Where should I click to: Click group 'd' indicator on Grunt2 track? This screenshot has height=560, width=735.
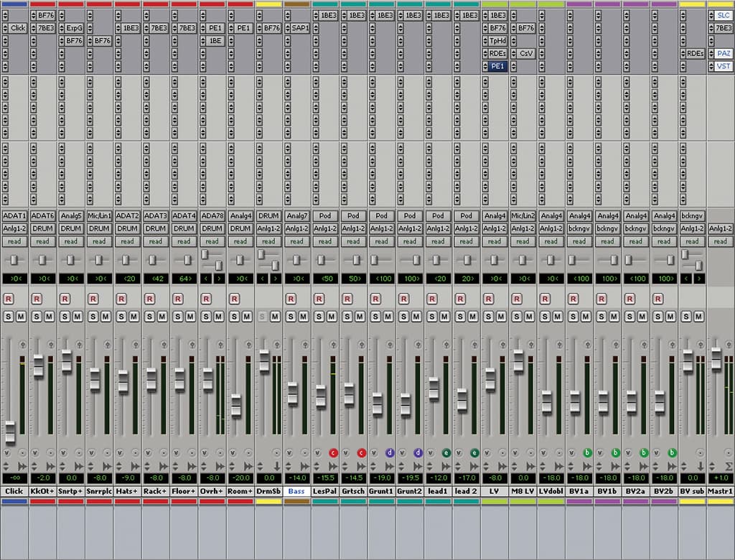coord(418,453)
